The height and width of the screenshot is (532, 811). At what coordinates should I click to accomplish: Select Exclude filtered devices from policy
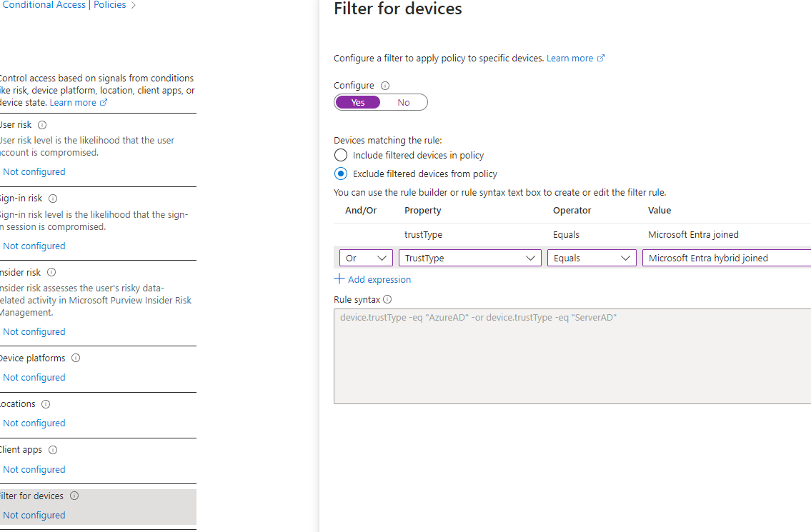pos(340,174)
